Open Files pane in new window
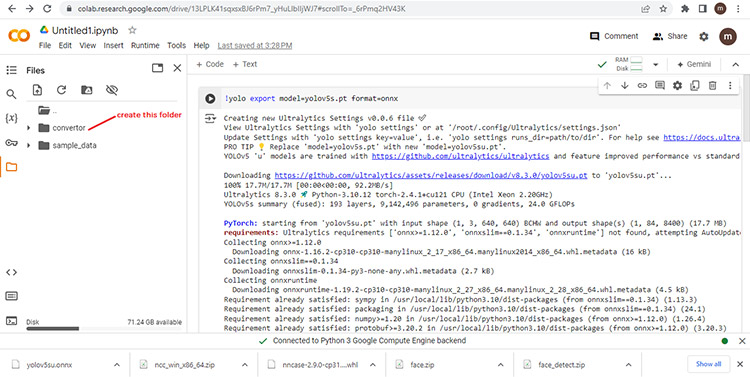The image size is (750, 377). (x=157, y=68)
